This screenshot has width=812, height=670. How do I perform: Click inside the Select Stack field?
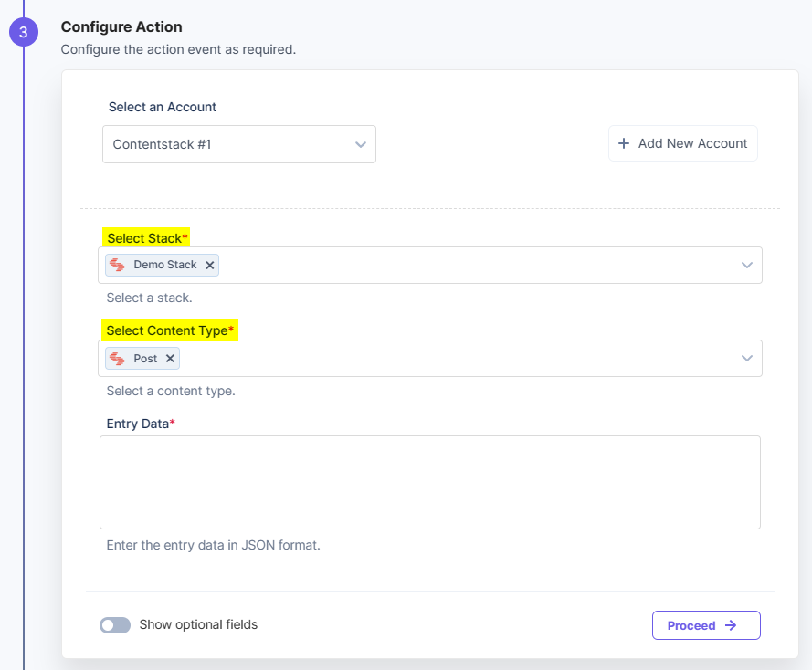[x=430, y=265]
